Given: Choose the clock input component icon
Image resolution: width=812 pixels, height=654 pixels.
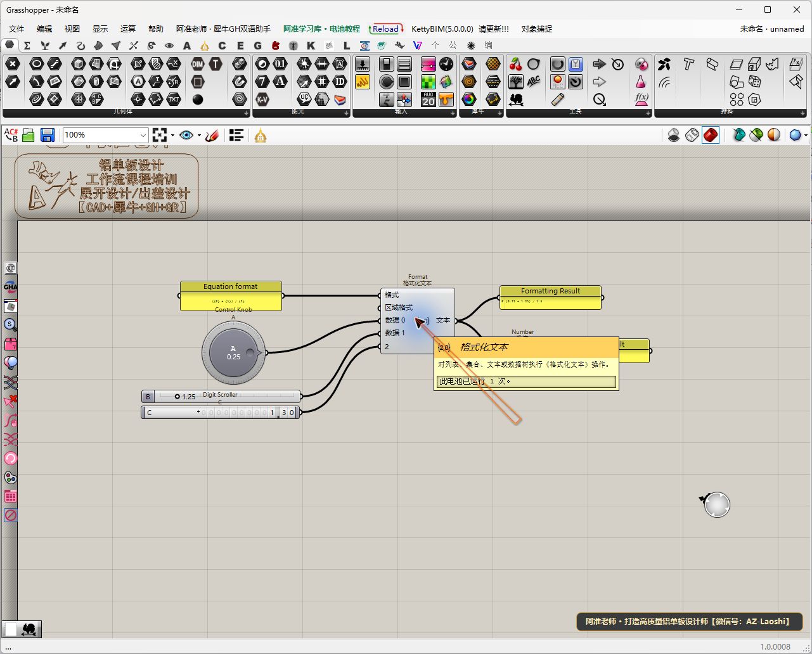Looking at the screenshot, I should tap(446, 64).
